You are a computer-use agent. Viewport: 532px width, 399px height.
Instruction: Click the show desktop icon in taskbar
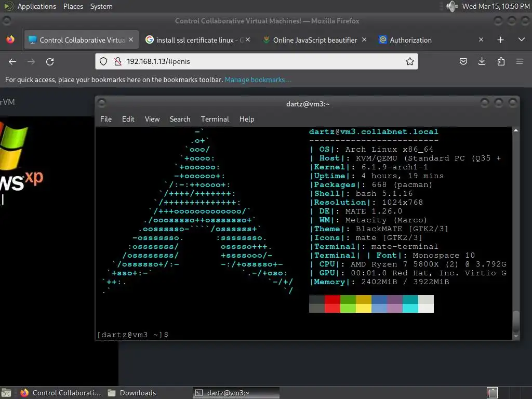tap(6, 393)
